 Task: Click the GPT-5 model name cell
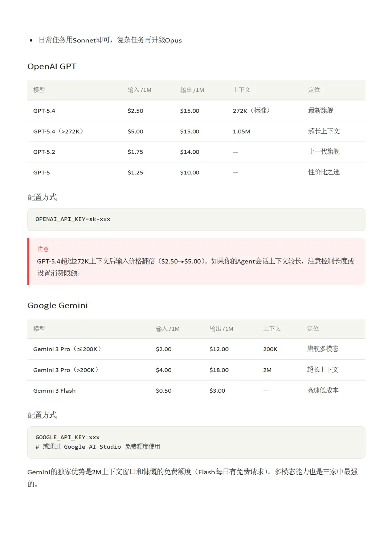tap(42, 173)
